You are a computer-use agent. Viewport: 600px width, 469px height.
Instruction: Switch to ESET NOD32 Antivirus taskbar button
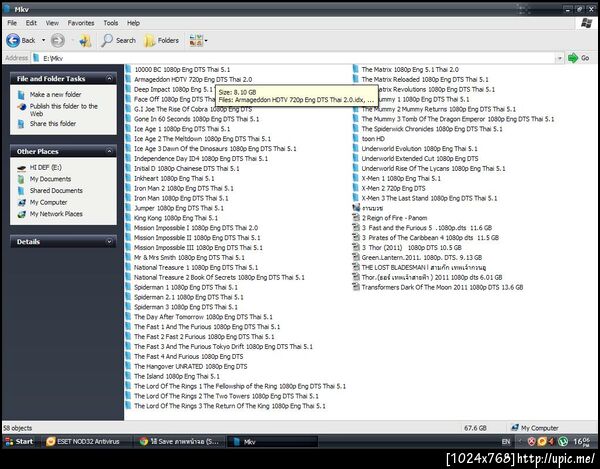tap(86, 441)
